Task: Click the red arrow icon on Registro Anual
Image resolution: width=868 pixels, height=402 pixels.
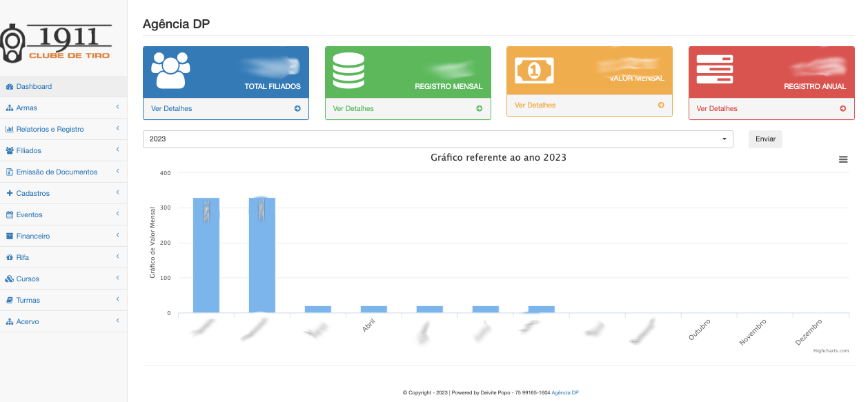Action: point(842,108)
